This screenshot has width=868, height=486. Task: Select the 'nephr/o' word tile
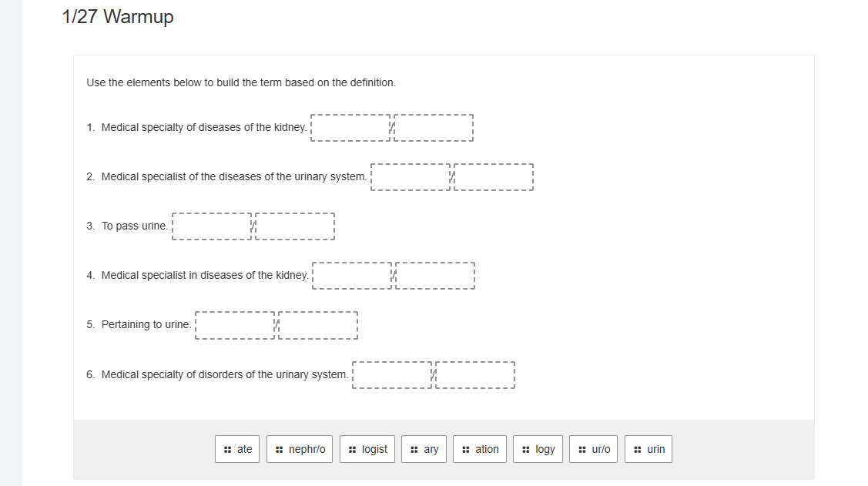click(x=299, y=448)
